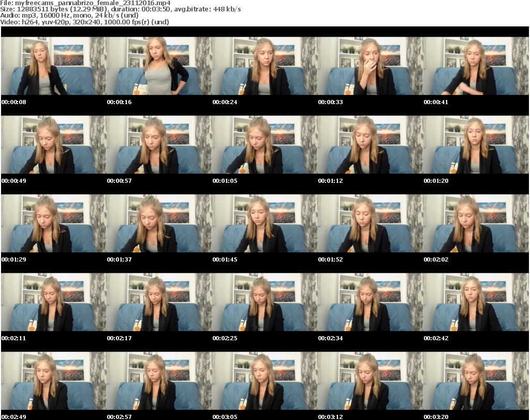Click the thumbnail frame at 00:00:33
530x420 pixels.
pyautogui.click(x=371, y=66)
